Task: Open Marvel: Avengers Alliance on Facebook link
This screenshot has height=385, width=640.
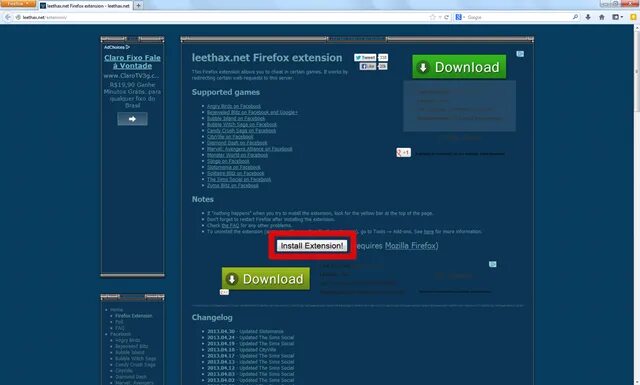Action: (249, 149)
